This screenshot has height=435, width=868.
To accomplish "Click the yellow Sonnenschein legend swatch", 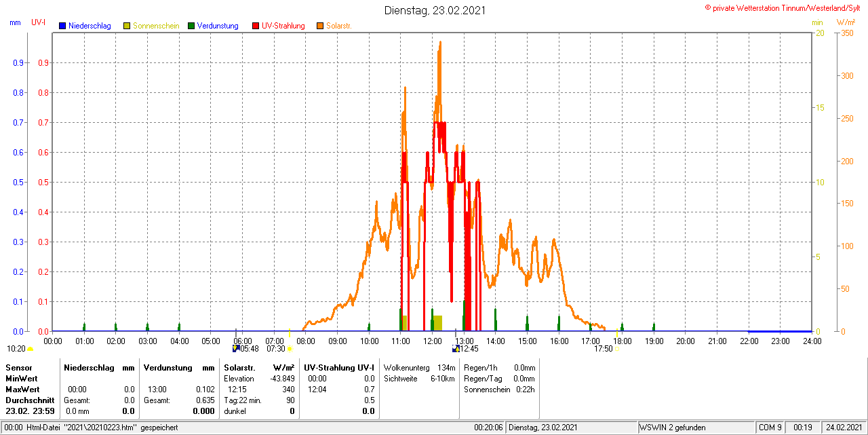I will pos(127,26).
